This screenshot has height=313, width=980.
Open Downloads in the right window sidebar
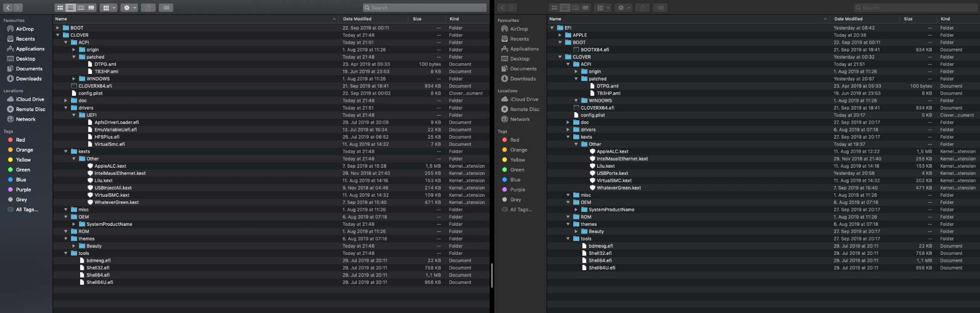(523, 79)
